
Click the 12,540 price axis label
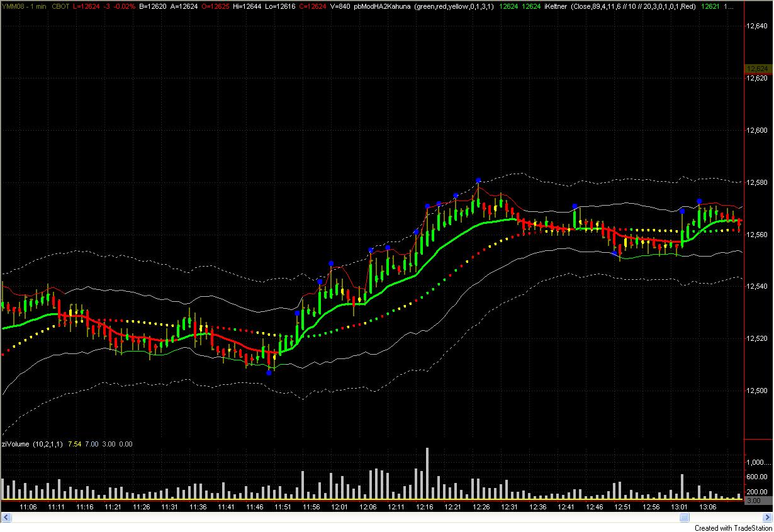757,286
